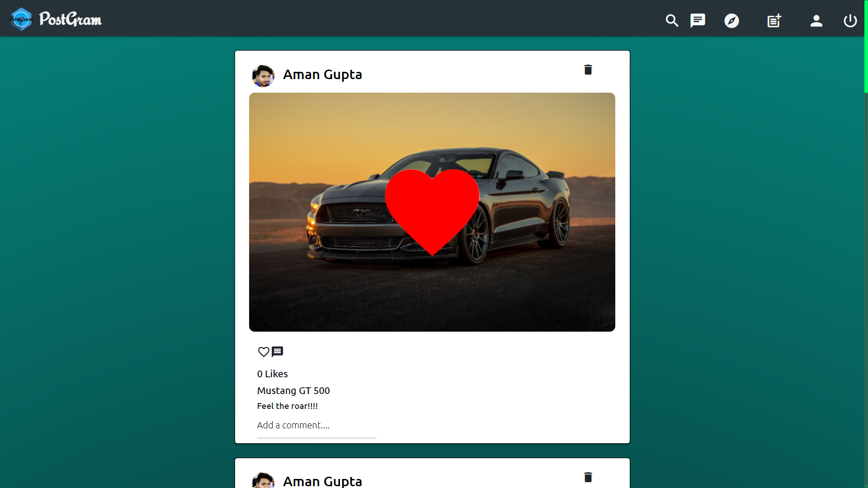Open profile via person icon

pos(816,21)
